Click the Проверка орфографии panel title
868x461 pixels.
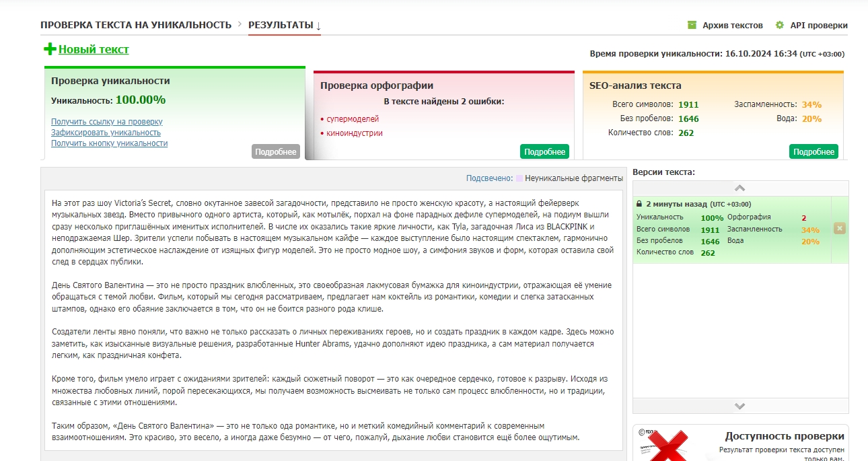click(377, 85)
